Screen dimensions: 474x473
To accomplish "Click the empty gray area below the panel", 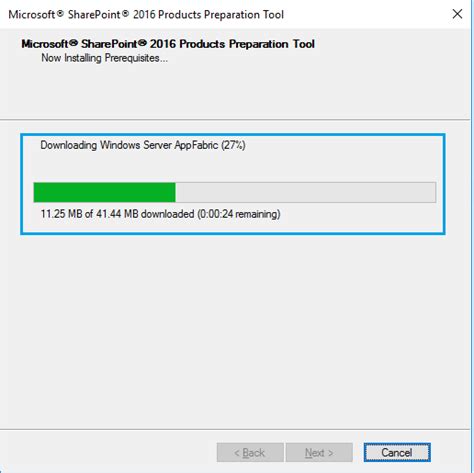I will pos(235,332).
